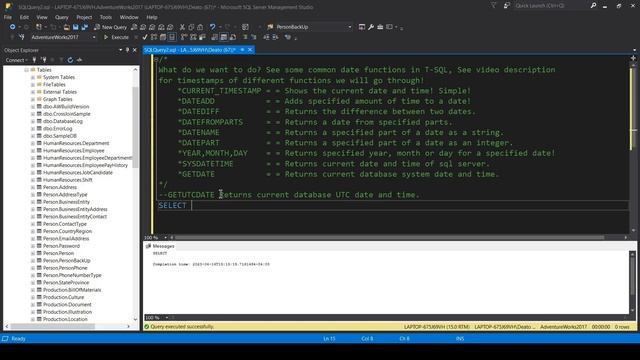Open AdventureWorks2017 database dropdown

(x=94, y=37)
